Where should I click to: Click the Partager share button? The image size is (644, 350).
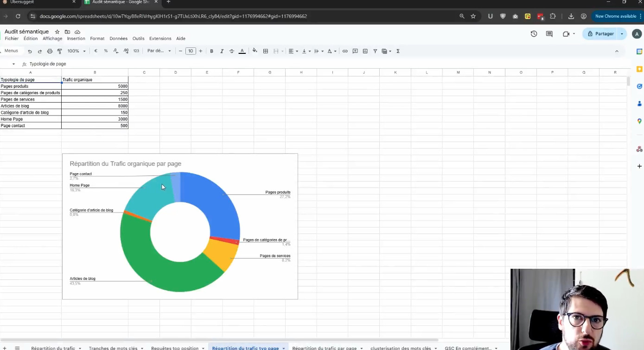point(601,34)
